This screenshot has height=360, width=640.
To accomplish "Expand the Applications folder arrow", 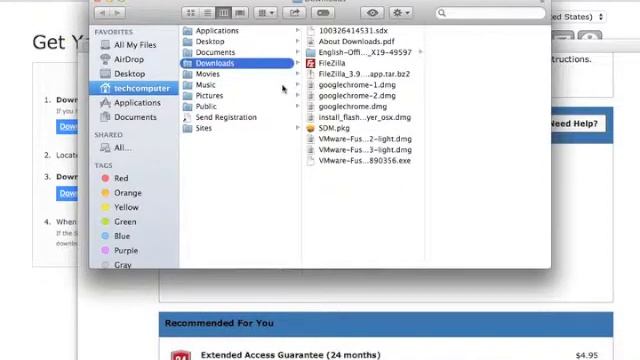I will [298, 30].
